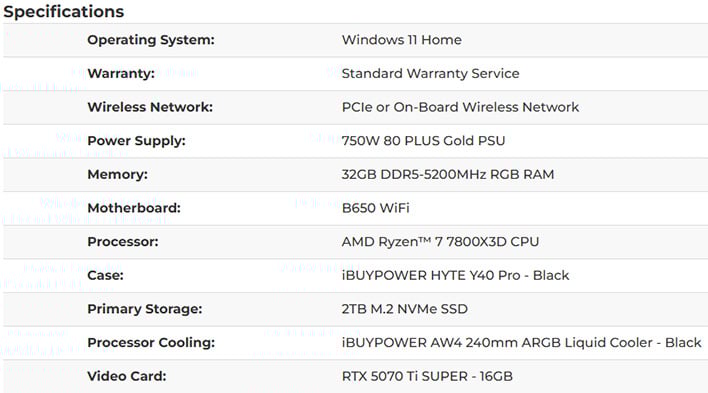The height and width of the screenshot is (393, 708).
Task: Click the 32GB DDR5-5200MHz RGB RAM value
Action: (x=447, y=174)
